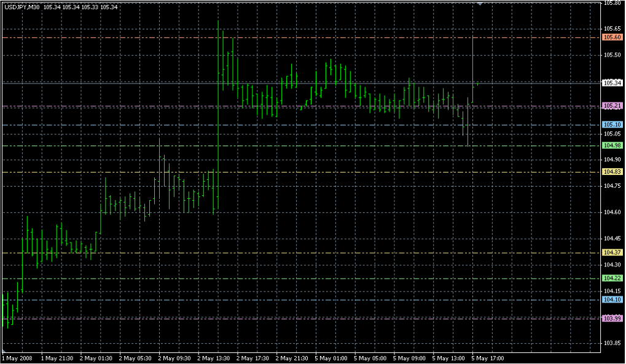This screenshot has height=364, width=626.
Task: Select the green 104.22 level label
Action: 611,278
